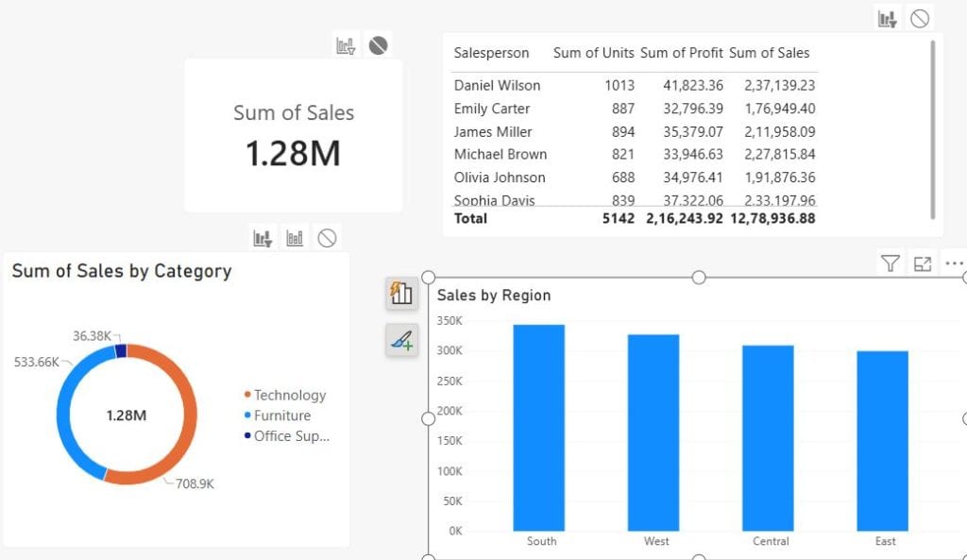Viewport: 967px width, 560px height.
Task: Sort table by Sum of Sales column header
Action: coord(769,53)
